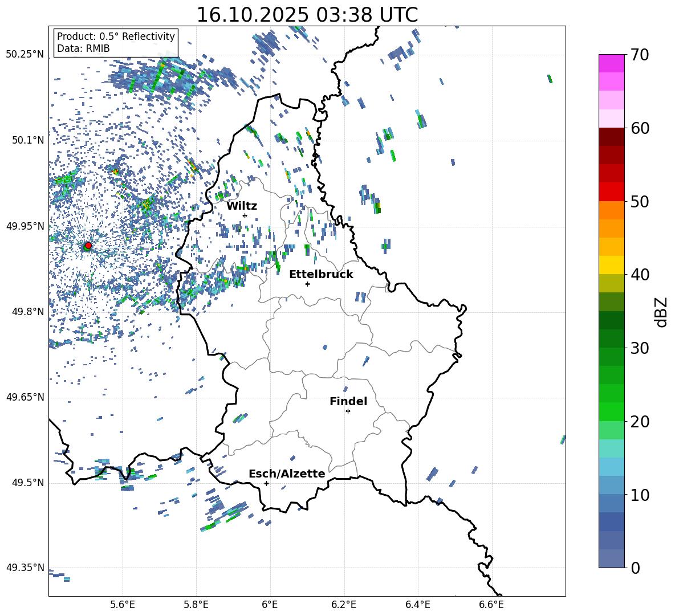Pick the magenta swatch at colorbar top
This screenshot has height=616, width=675.
[612, 63]
